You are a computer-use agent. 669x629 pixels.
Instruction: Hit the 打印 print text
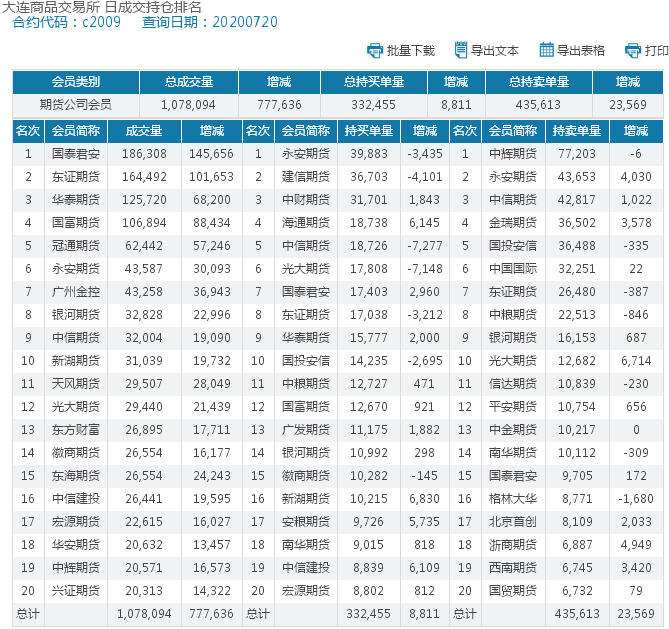click(656, 51)
